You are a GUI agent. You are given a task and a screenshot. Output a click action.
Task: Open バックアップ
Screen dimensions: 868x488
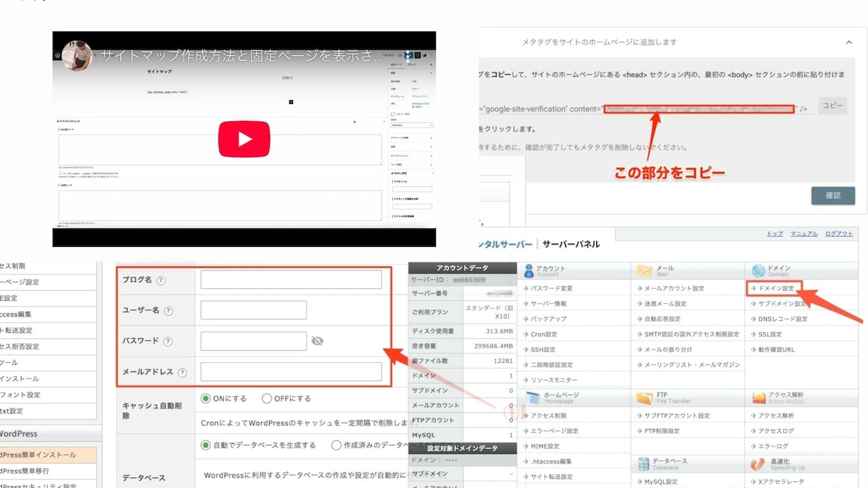(549, 319)
